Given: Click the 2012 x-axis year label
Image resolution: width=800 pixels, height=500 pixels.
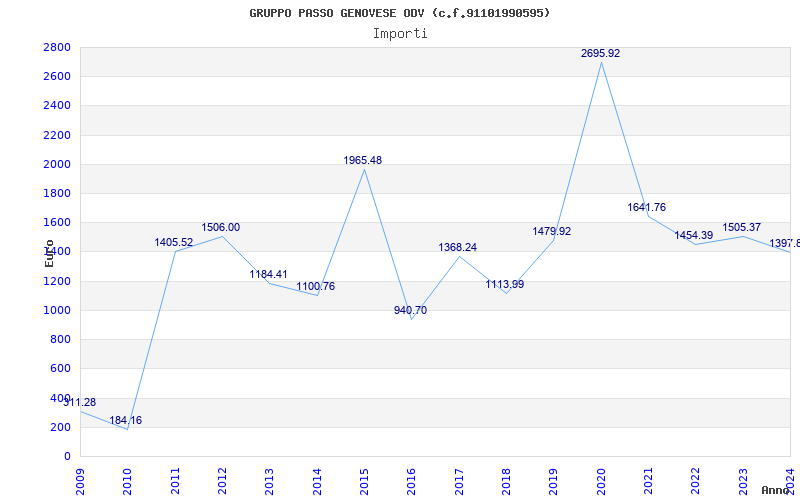Looking at the screenshot, I should click(x=222, y=482).
